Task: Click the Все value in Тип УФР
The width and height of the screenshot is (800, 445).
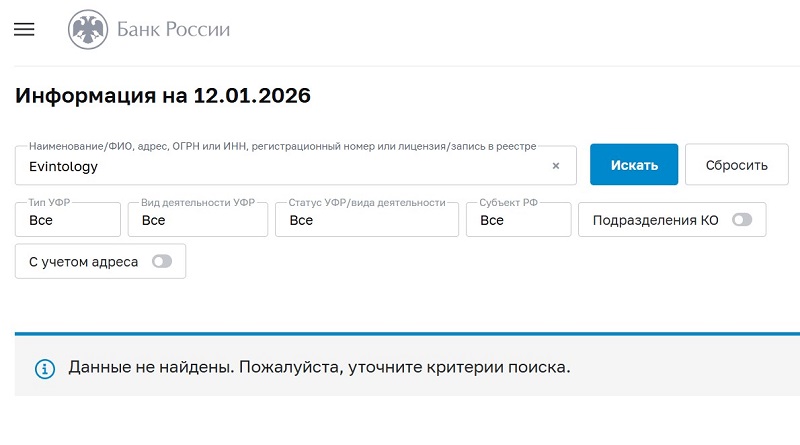Action: coord(41,220)
